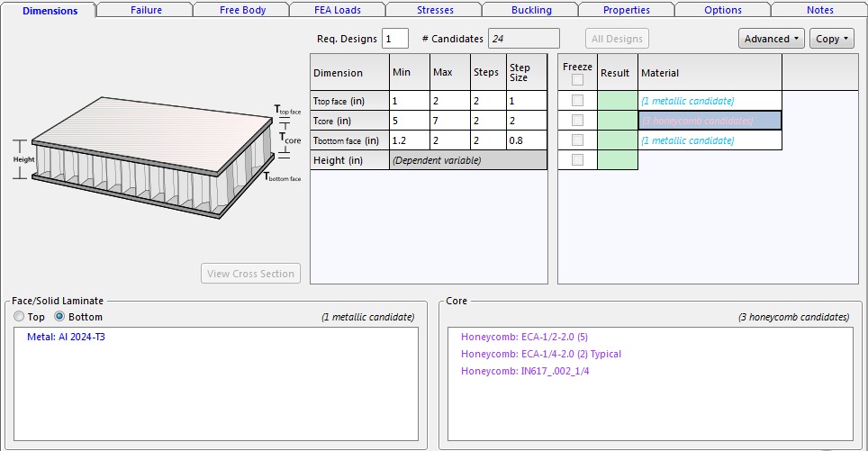
Task: Open the Options tab
Action: 723,10
